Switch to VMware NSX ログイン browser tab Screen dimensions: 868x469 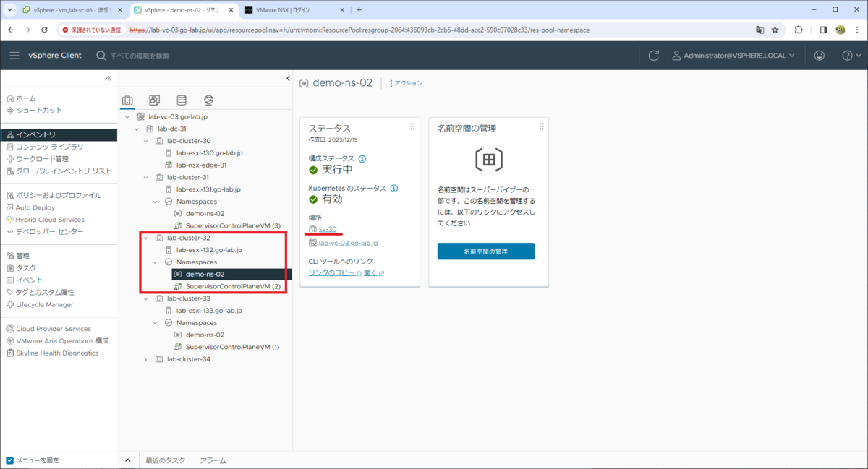294,10
